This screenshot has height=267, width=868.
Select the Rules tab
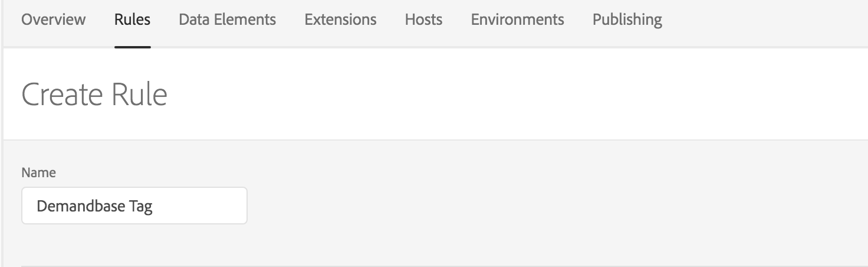pyautogui.click(x=133, y=19)
